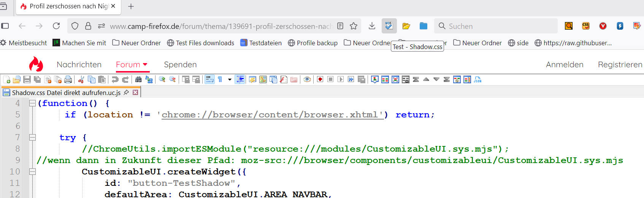Toggle the document monitoring eye icon
The image size is (644, 198).
(307, 79)
